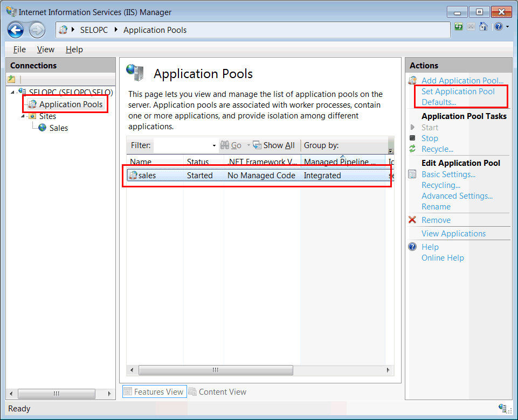Click the Rename action link

pos(436,207)
